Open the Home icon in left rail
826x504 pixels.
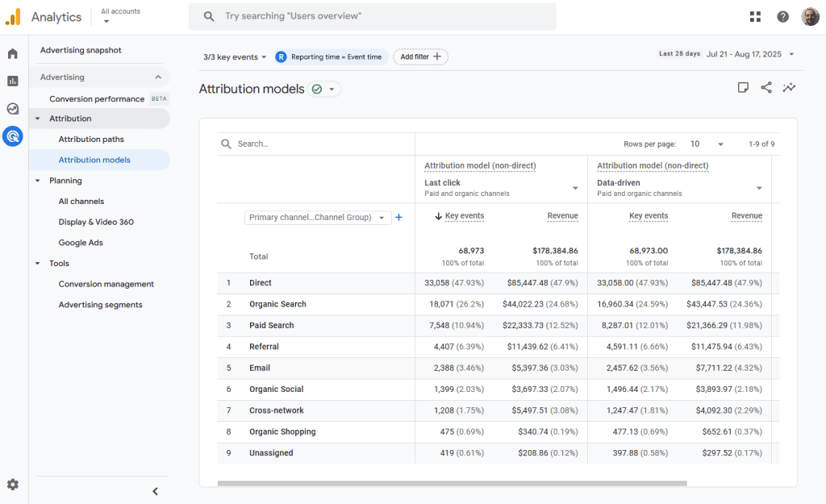pos(13,54)
